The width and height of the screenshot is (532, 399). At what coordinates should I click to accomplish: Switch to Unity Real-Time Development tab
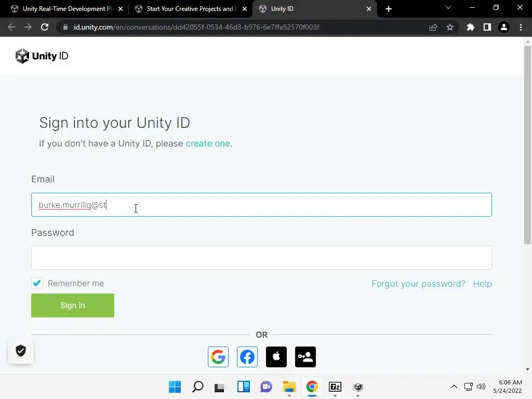[68, 9]
